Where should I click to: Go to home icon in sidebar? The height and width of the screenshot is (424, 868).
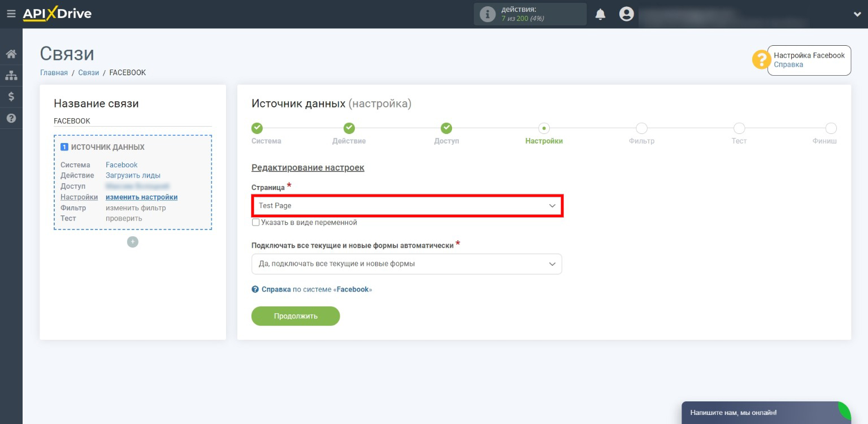11,54
